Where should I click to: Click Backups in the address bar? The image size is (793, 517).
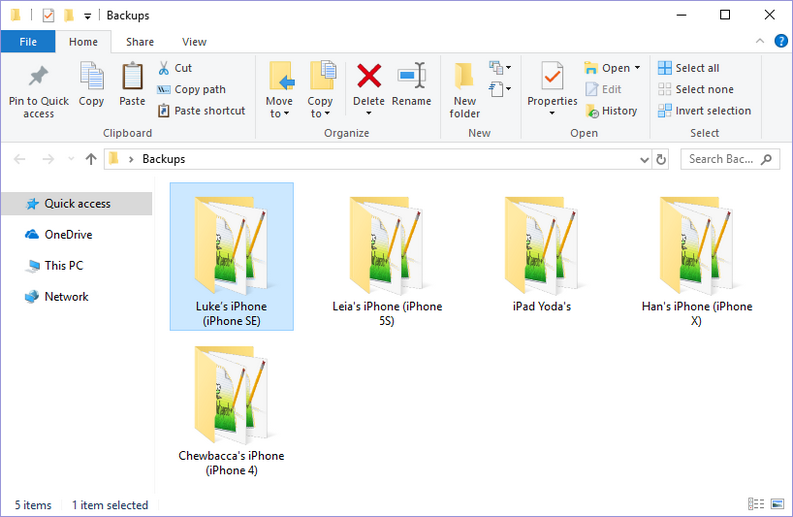[x=163, y=159]
